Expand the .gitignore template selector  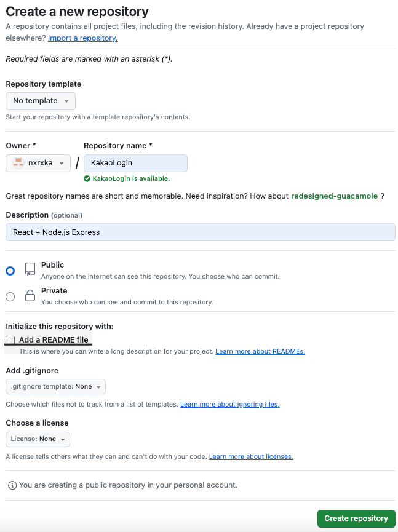55,386
